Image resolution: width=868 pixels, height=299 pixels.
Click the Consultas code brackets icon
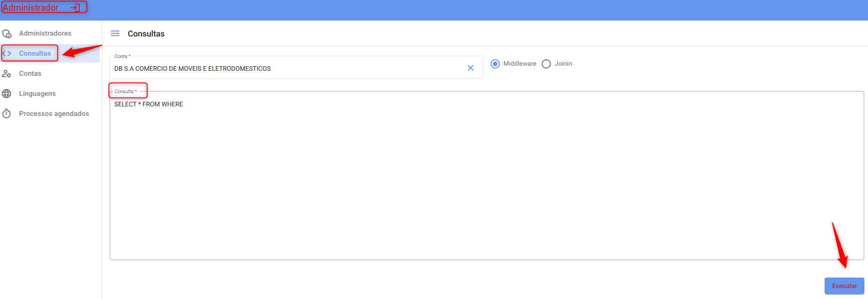point(7,53)
